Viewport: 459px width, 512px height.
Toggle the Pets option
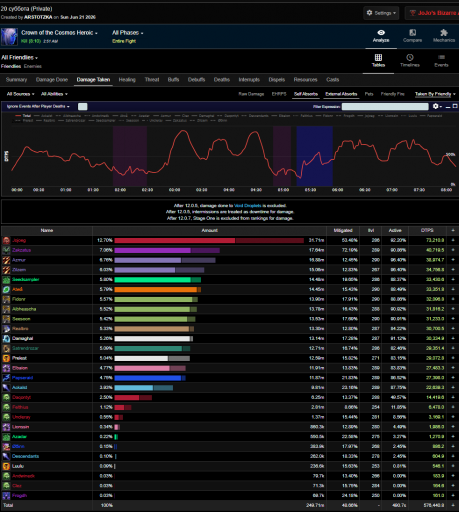point(369,94)
